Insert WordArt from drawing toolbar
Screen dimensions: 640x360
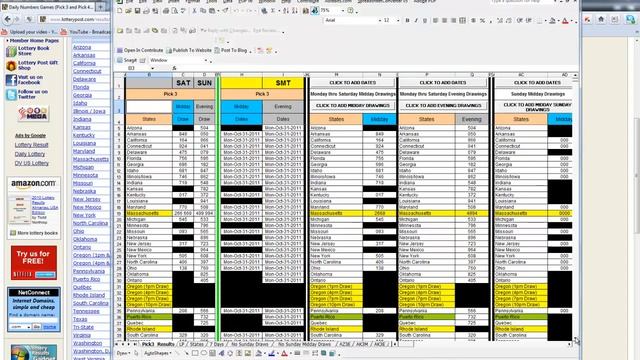221,353
